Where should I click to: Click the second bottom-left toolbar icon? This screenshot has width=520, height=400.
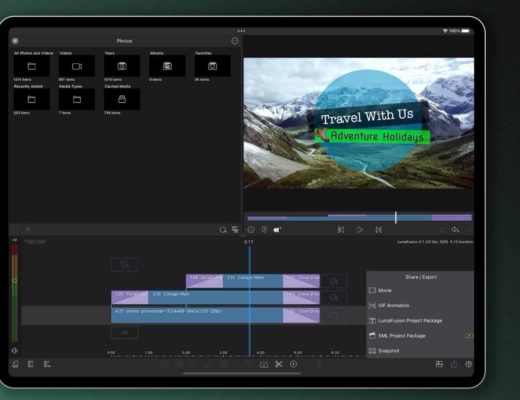(x=31, y=364)
